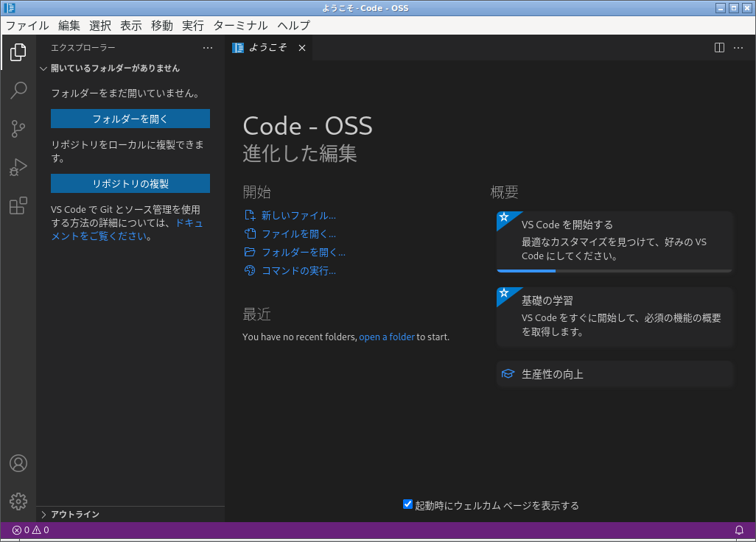Open the 基礎の学習 walkthrough card

tap(615, 317)
